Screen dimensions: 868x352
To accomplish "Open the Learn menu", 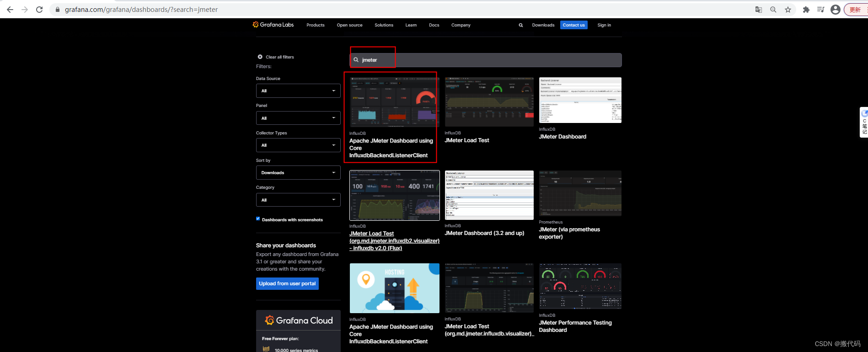I will point(411,25).
